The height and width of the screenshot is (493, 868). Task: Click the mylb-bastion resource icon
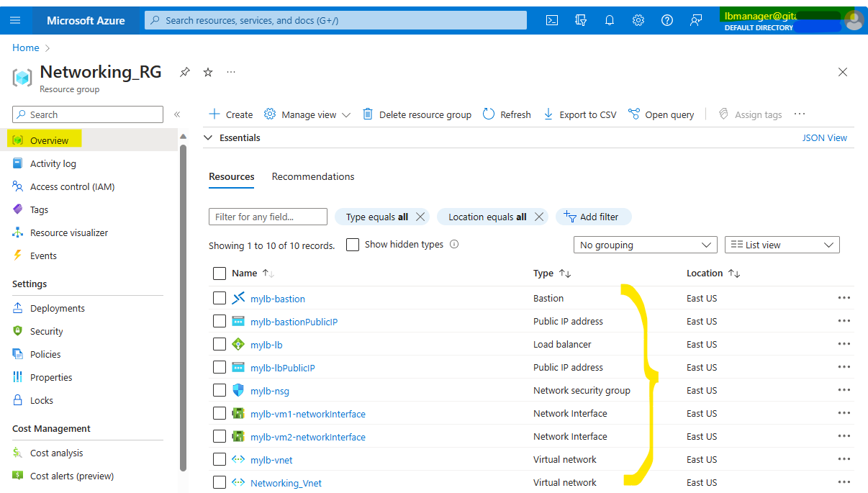(x=238, y=298)
